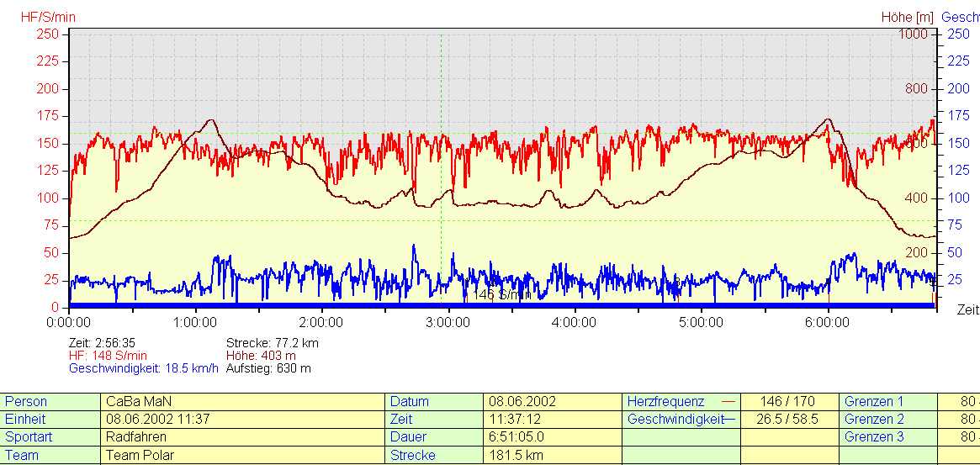Click the red Herzfrequenz legend line marker
This screenshot has width=980, height=465.
tap(728, 402)
